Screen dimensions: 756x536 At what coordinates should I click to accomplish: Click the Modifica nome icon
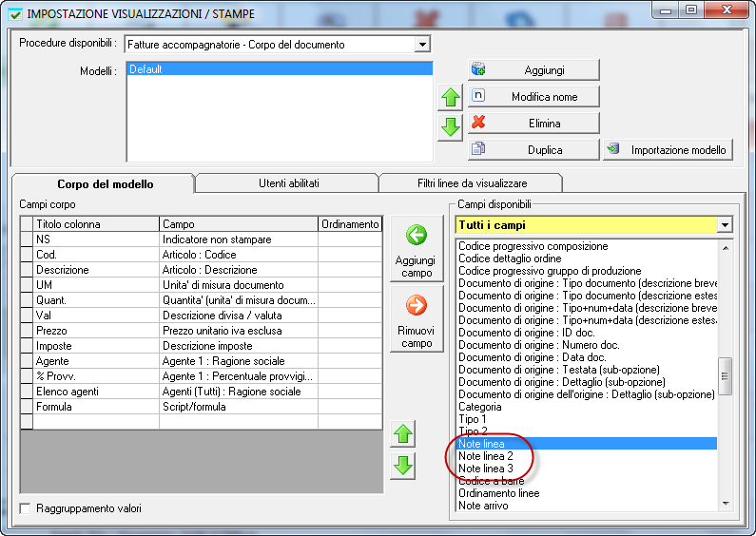[x=477, y=95]
